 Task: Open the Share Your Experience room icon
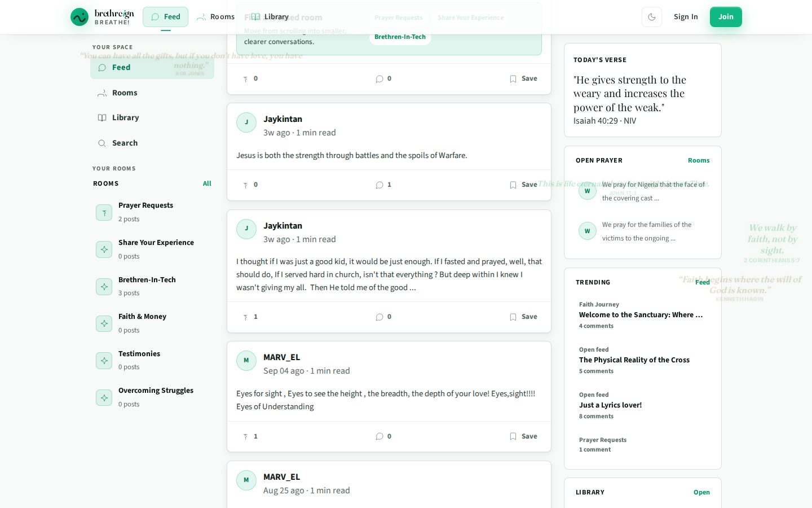[104, 249]
